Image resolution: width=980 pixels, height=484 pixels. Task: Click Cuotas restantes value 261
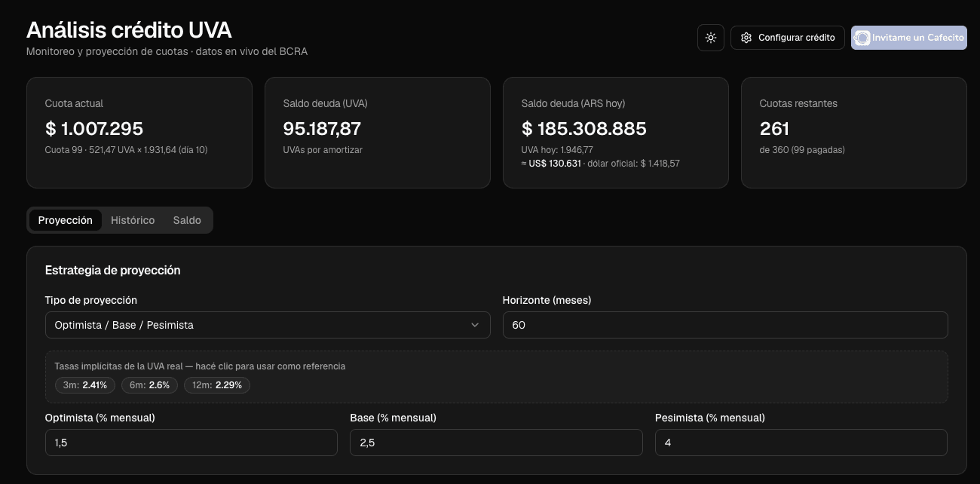click(x=774, y=129)
